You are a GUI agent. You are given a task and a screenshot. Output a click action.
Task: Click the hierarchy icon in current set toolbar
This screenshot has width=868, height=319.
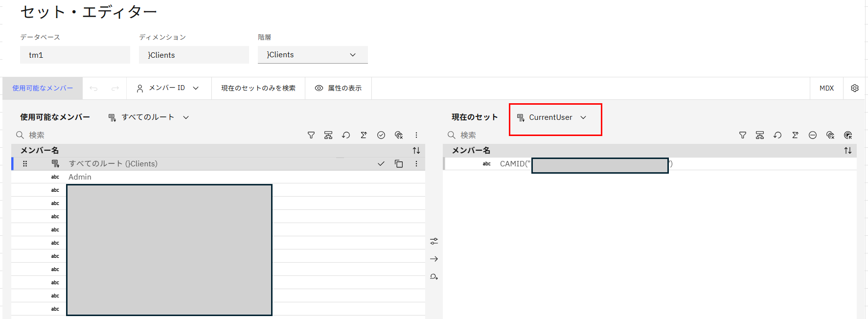(x=760, y=135)
